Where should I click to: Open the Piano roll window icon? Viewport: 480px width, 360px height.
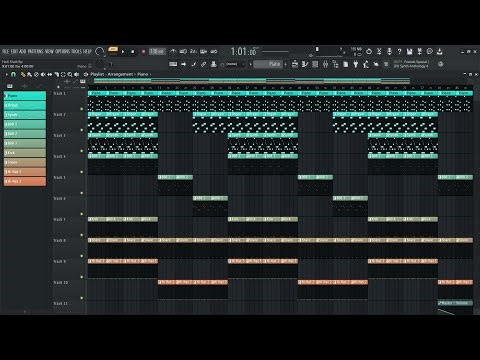(305, 64)
